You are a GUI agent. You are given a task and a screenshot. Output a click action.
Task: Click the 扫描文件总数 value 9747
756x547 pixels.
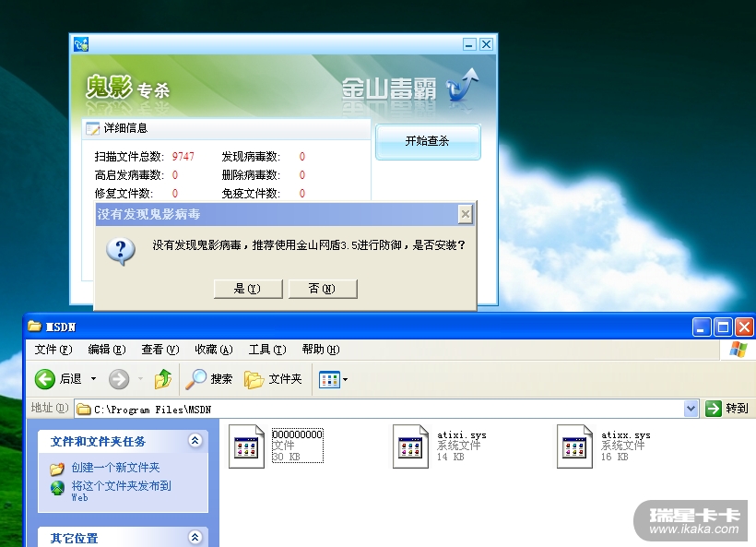[x=183, y=156]
